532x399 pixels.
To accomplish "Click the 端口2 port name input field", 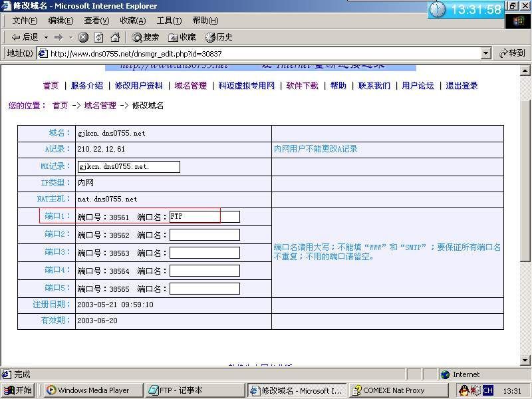I will [204, 235].
